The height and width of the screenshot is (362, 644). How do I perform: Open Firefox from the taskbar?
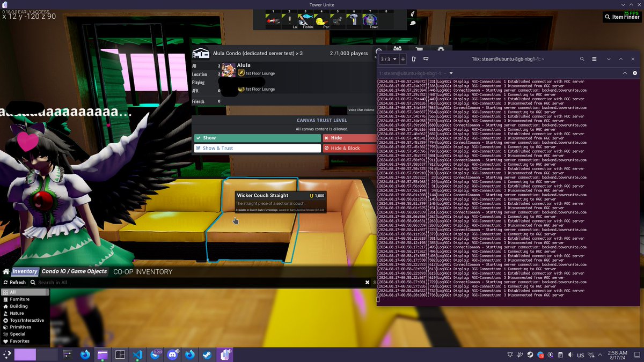tap(85, 354)
